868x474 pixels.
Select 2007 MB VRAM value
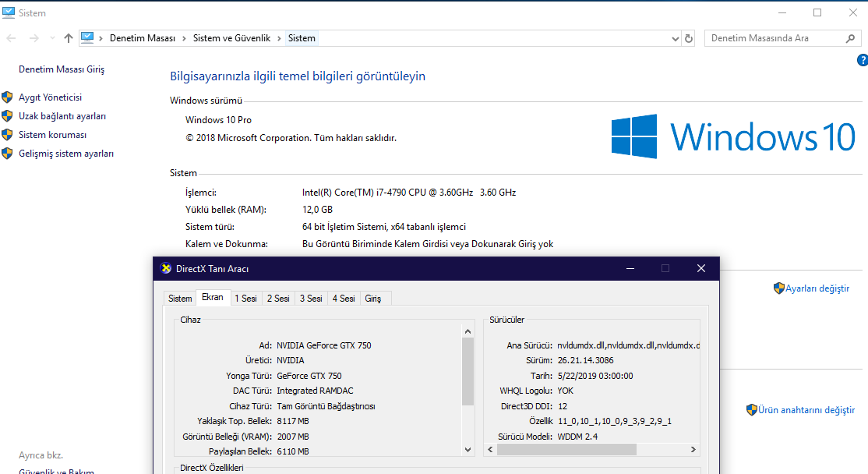pos(293,437)
